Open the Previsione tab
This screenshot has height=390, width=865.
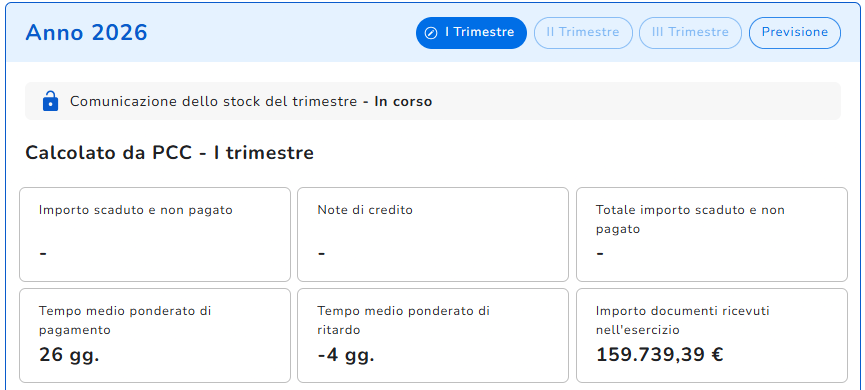[794, 33]
